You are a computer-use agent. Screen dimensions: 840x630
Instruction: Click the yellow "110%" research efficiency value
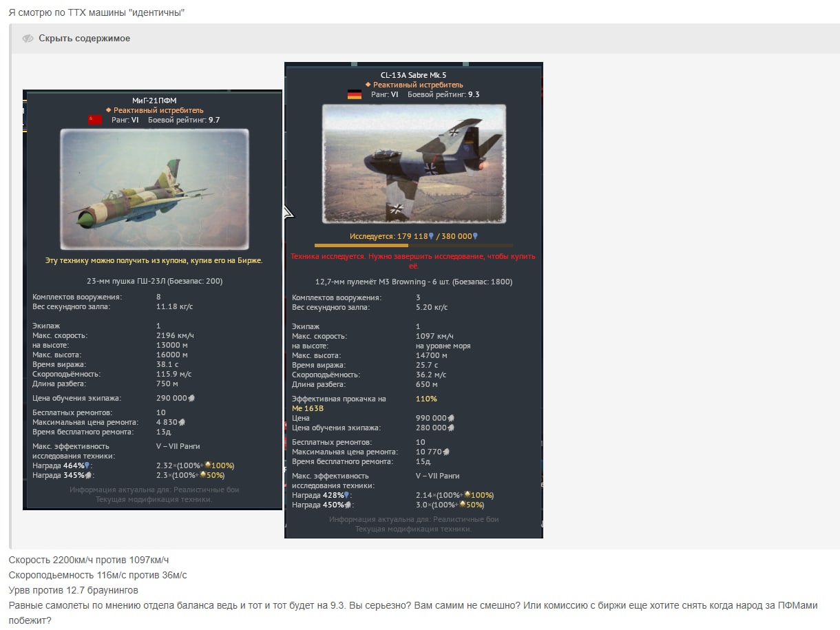pos(426,399)
